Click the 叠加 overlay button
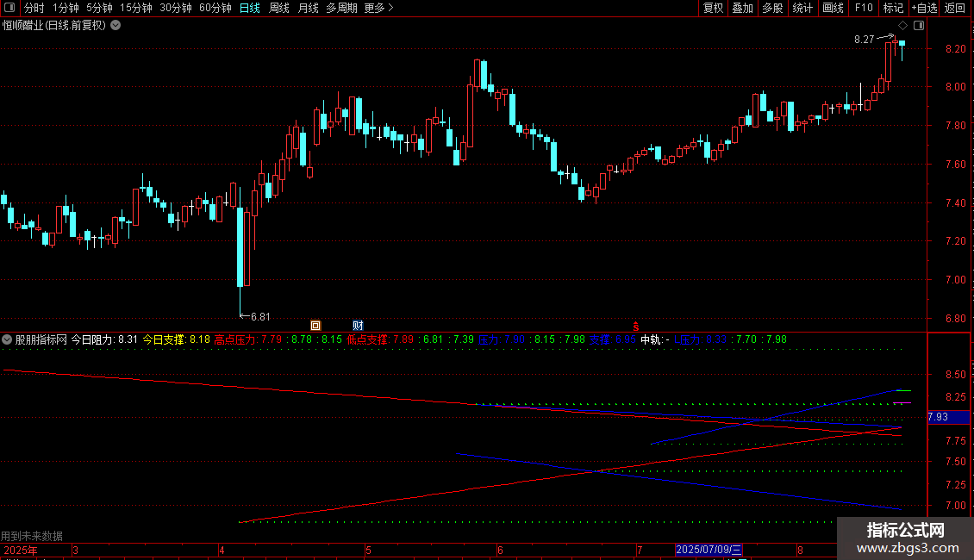The height and width of the screenshot is (560, 974). (x=742, y=8)
